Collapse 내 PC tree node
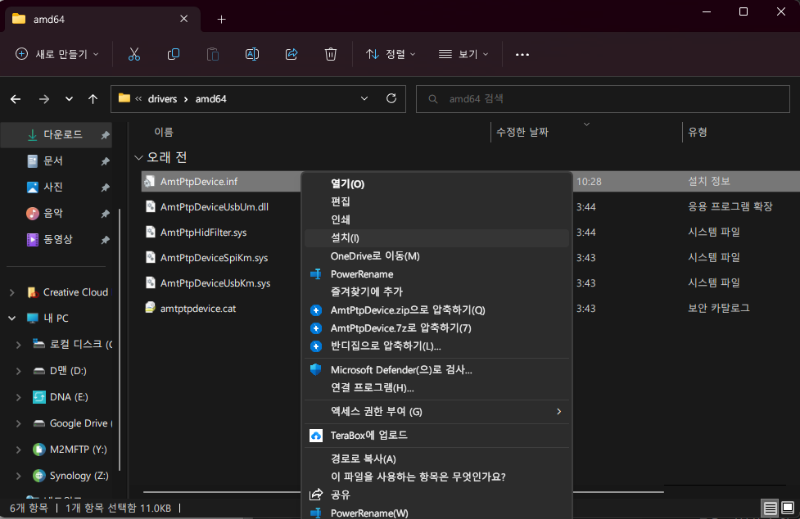The image size is (800, 519). point(12,318)
